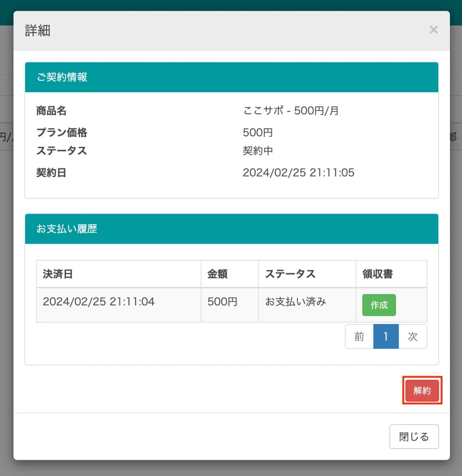
Task: Click the 金額 column header
Action: [x=218, y=274]
